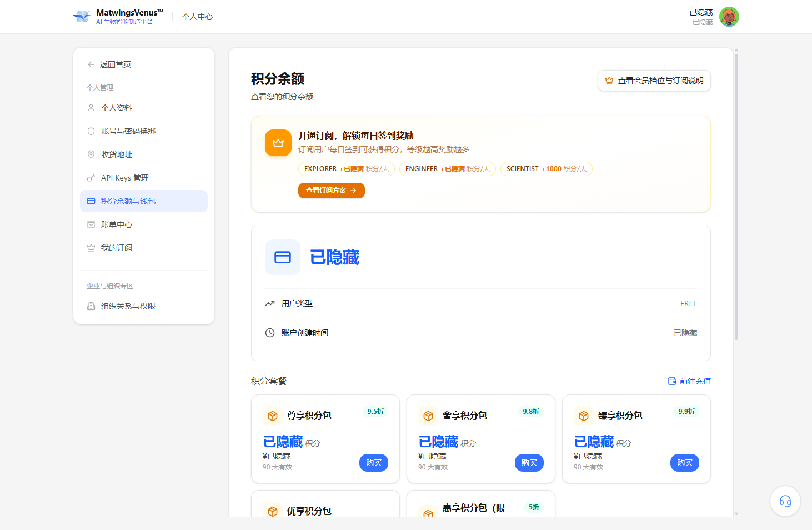The image size is (812, 530).
Task: Click the person icon beside 个人资料
Action: point(91,108)
